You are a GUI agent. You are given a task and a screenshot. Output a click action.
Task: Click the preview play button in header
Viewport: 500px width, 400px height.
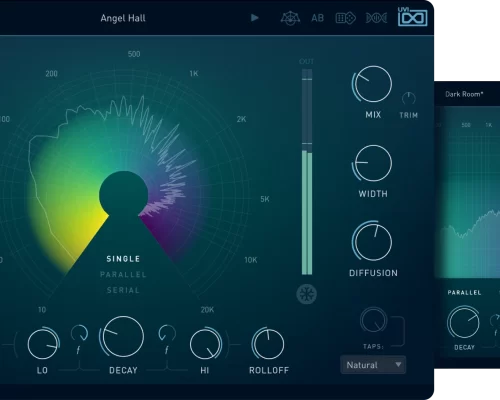coord(255,17)
